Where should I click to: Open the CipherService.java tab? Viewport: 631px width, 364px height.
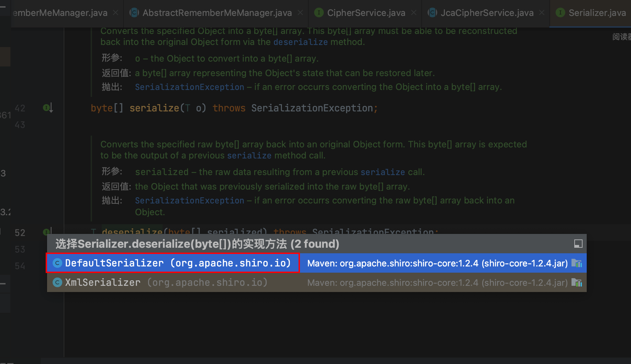[366, 13]
